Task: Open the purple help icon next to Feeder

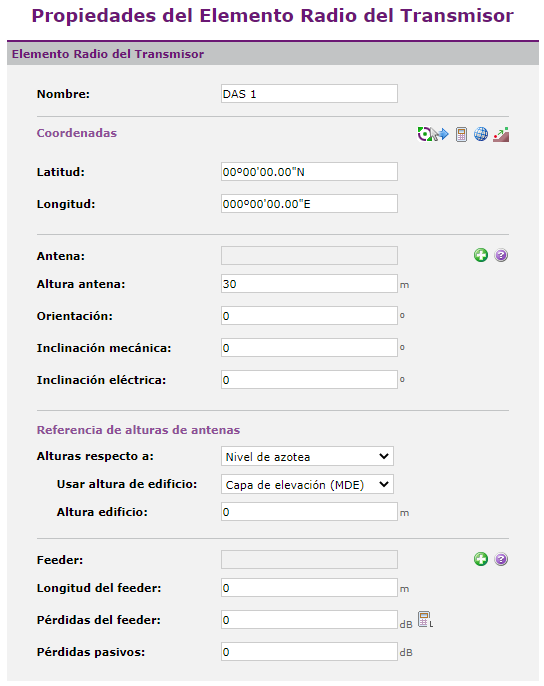Action: [501, 559]
